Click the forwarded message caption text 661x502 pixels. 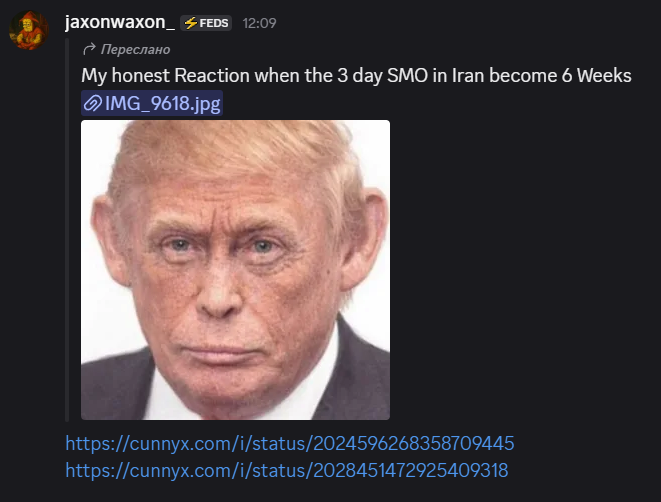356,76
